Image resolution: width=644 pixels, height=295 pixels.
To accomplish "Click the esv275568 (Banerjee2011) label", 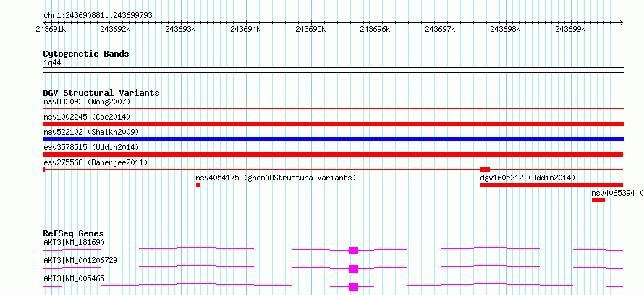I will click(x=96, y=162).
